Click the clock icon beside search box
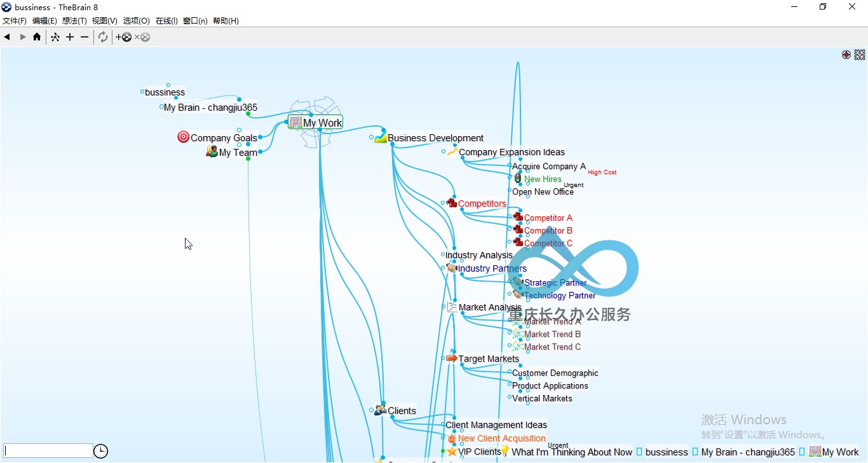Screen dimensions: 868x463 coord(100,451)
